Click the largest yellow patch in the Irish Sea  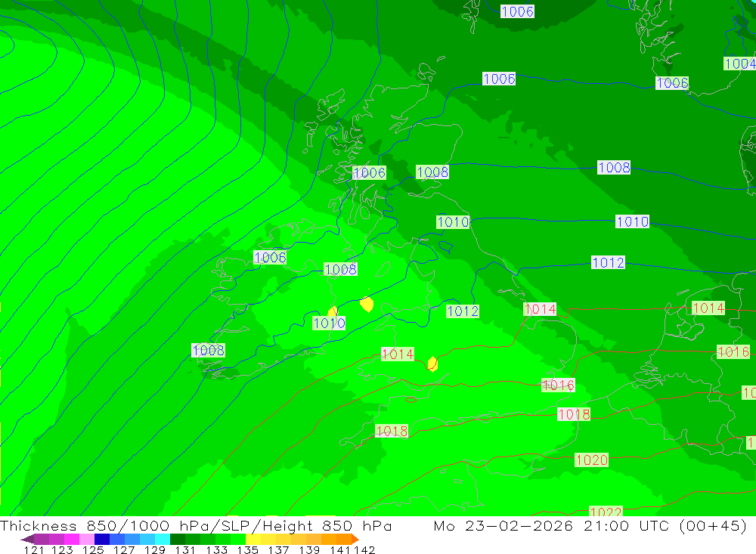[367, 305]
